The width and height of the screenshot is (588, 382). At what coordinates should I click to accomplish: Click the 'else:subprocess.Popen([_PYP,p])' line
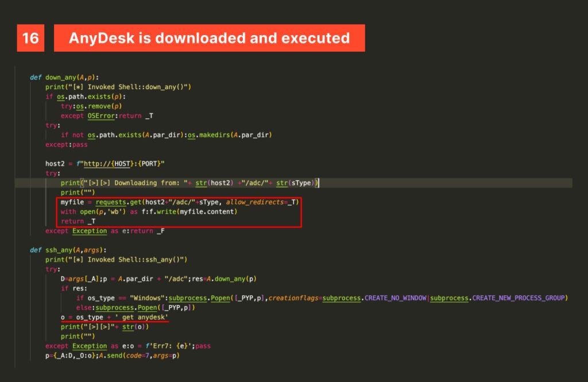(136, 307)
